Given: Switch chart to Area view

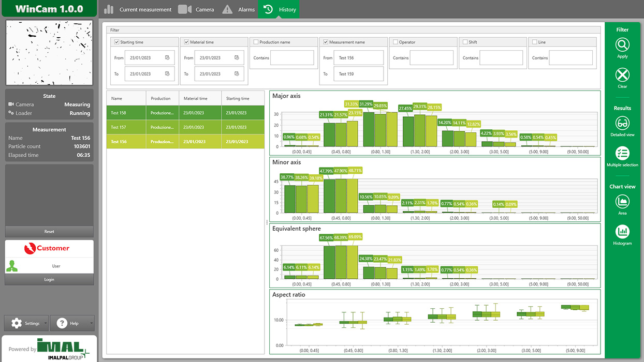Looking at the screenshot, I should (622, 202).
